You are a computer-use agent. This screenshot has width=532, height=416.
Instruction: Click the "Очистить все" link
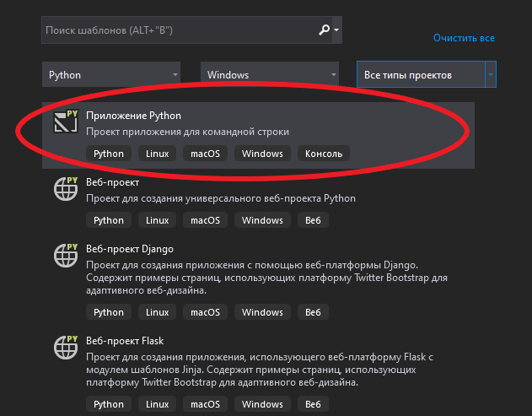(464, 38)
